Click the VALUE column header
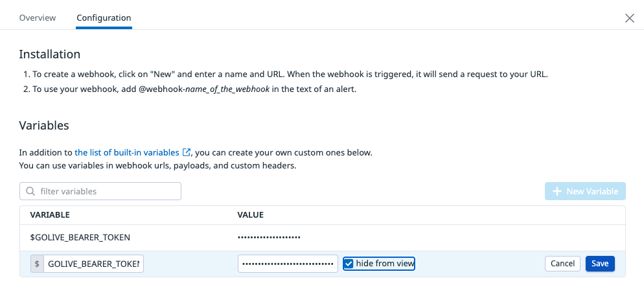The width and height of the screenshot is (644, 287). [x=250, y=214]
